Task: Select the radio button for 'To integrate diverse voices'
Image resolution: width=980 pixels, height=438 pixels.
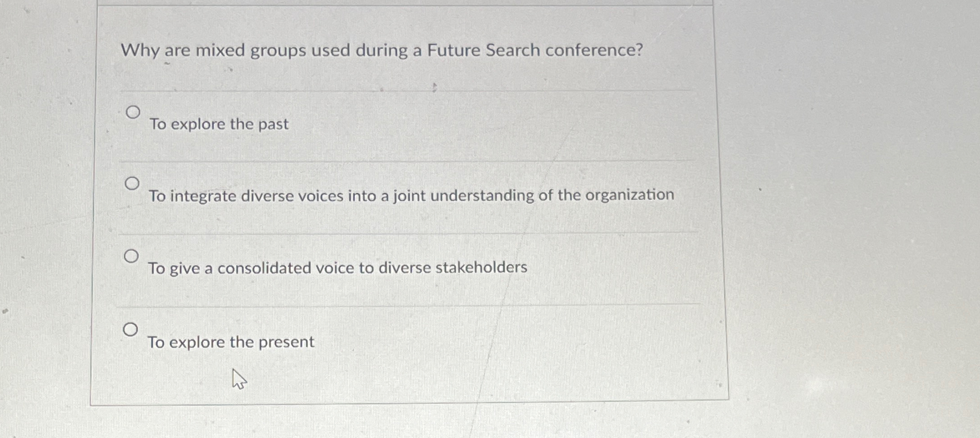Action: (133, 183)
